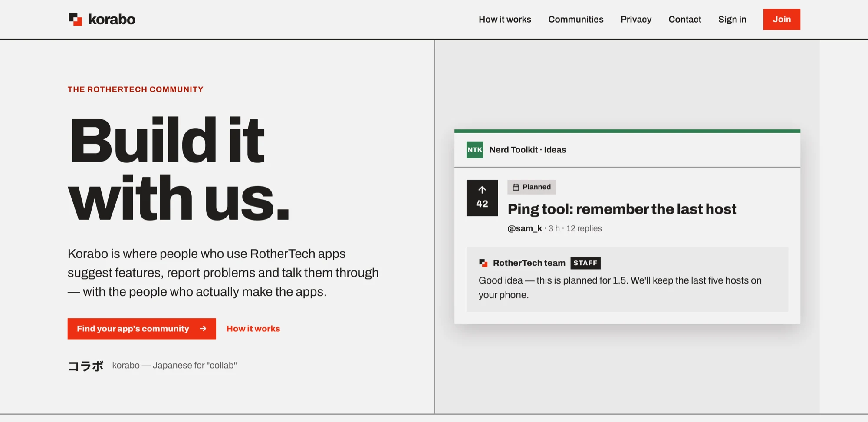Click THE ROTHERTECH COMMUNITY label

click(x=135, y=89)
